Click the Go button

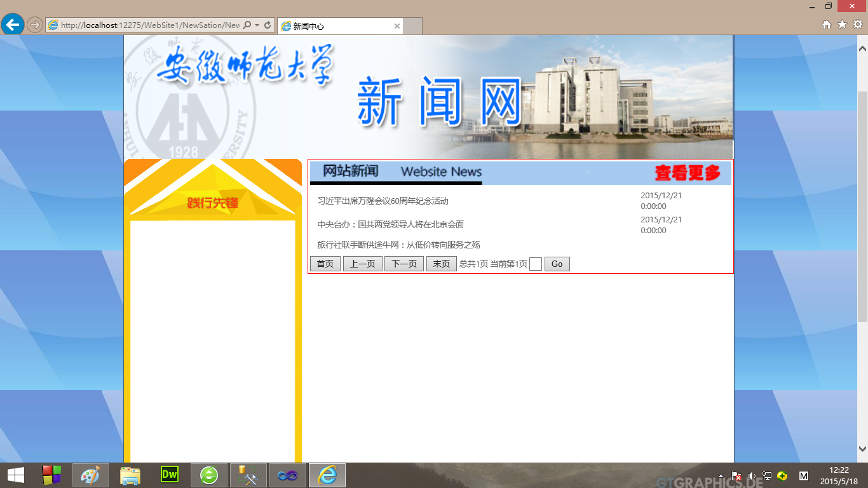(557, 264)
